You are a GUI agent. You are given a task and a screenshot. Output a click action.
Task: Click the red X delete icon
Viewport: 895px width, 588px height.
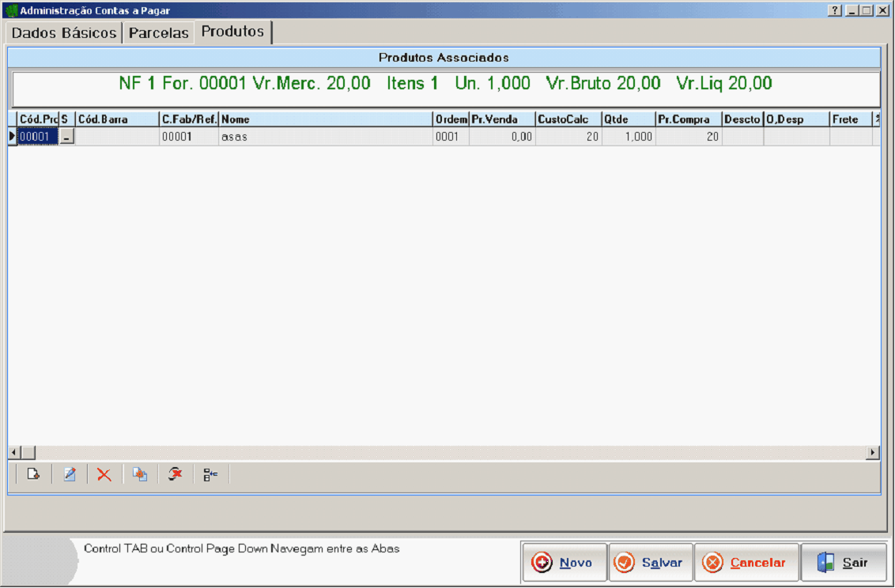click(x=104, y=475)
